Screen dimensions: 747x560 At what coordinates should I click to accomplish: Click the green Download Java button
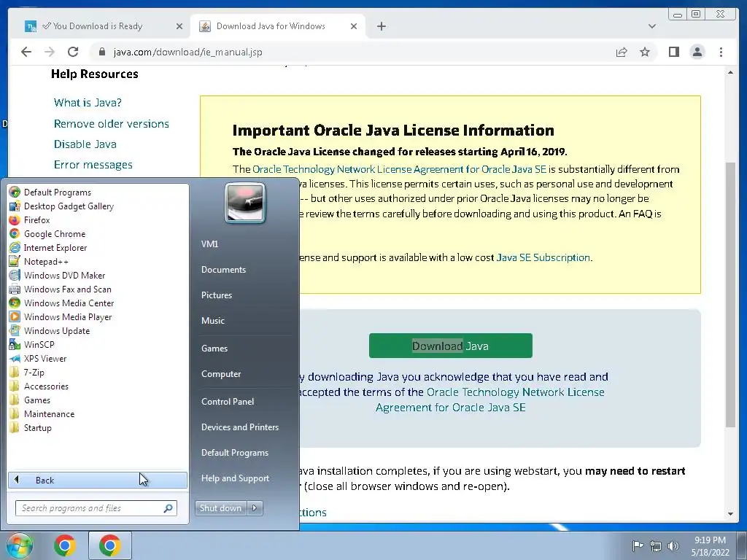[451, 346]
